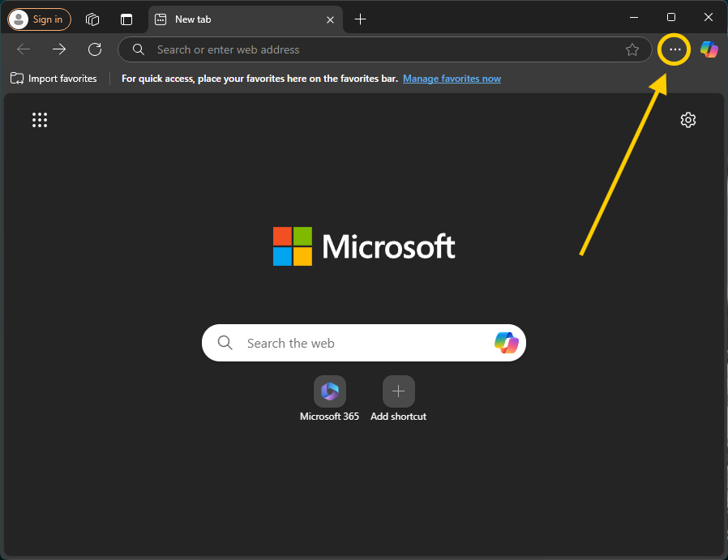Image resolution: width=728 pixels, height=560 pixels.
Task: Open a new tab with the plus button
Action: pos(361,19)
